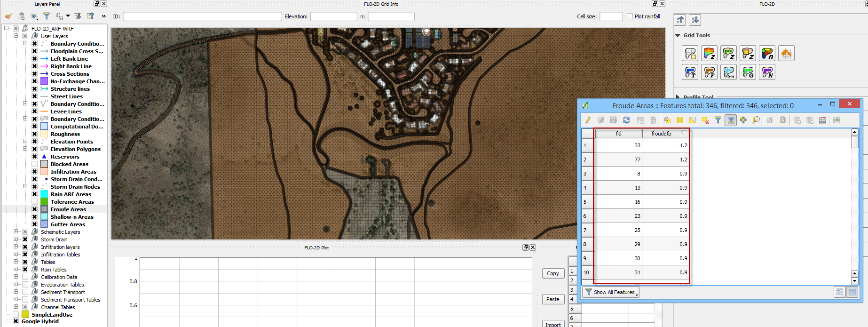Select the Shallow-n grid tool icon
Viewport: 868px width, 327px height.
(728, 72)
